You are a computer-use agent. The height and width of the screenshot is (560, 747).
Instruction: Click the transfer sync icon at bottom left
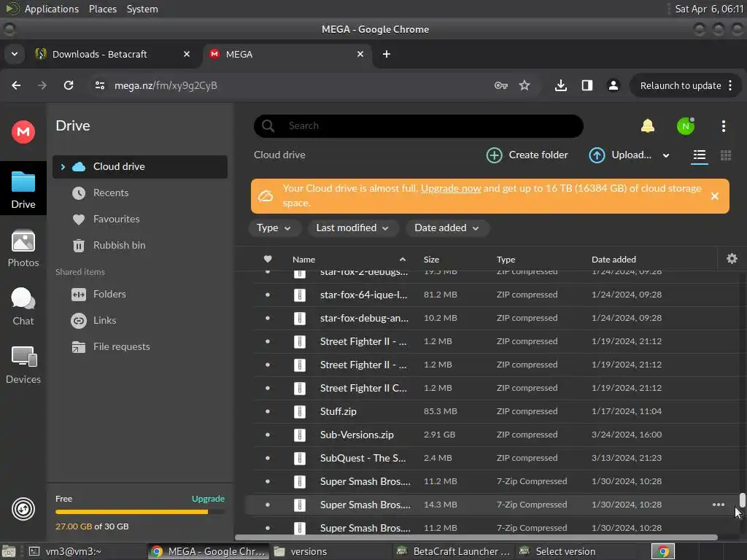pyautogui.click(x=23, y=509)
